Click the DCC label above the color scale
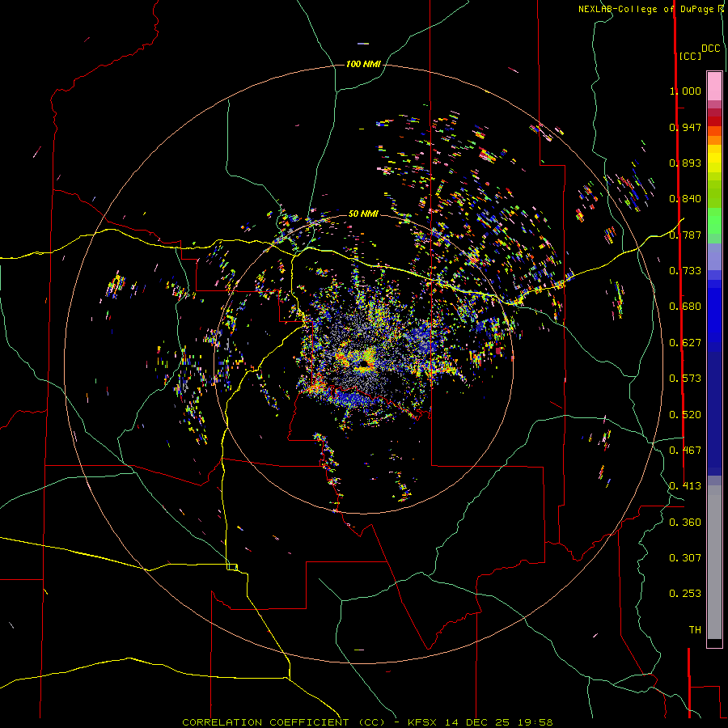728x728 pixels. [710, 49]
